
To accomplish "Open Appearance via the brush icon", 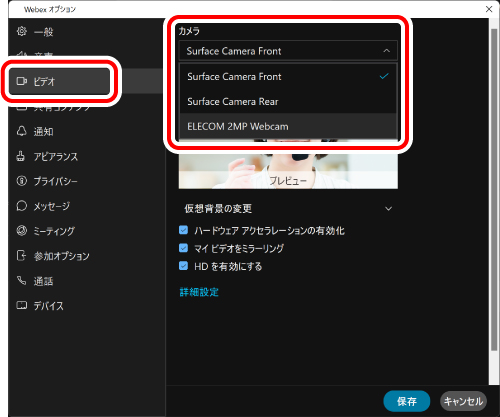I will tap(21, 156).
